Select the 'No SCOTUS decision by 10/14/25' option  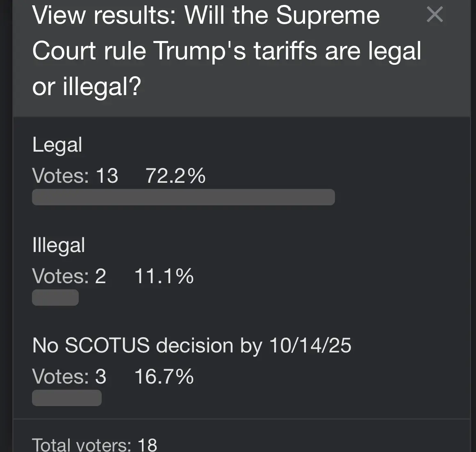191,345
